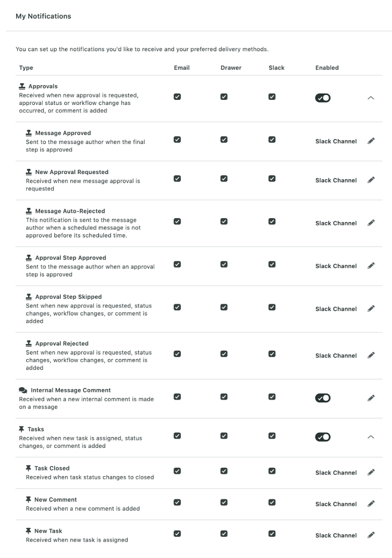Click the edit pencil for New Task
392x558 pixels.
click(x=371, y=534)
